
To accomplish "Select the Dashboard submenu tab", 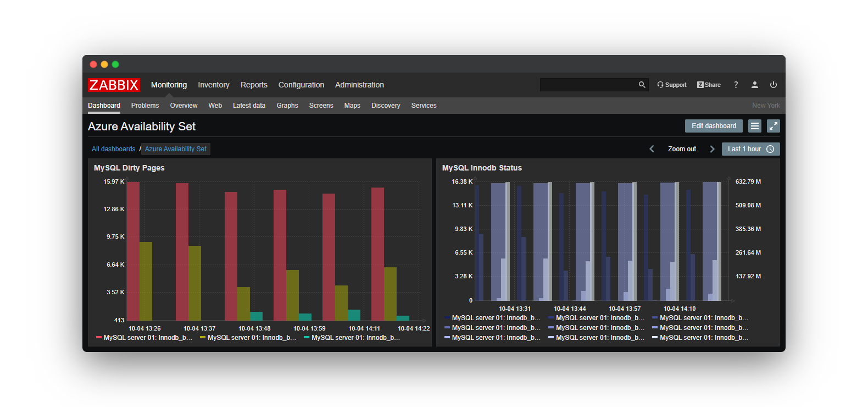I will (x=104, y=106).
